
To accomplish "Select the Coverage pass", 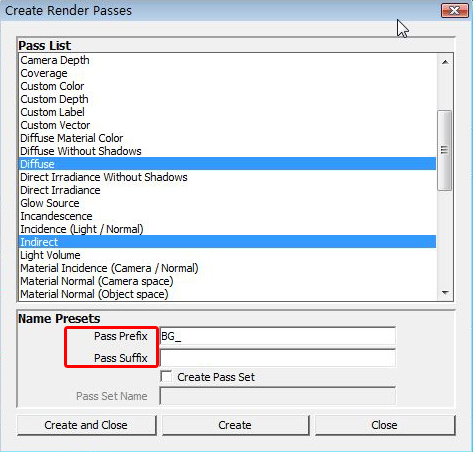I will 228,73.
